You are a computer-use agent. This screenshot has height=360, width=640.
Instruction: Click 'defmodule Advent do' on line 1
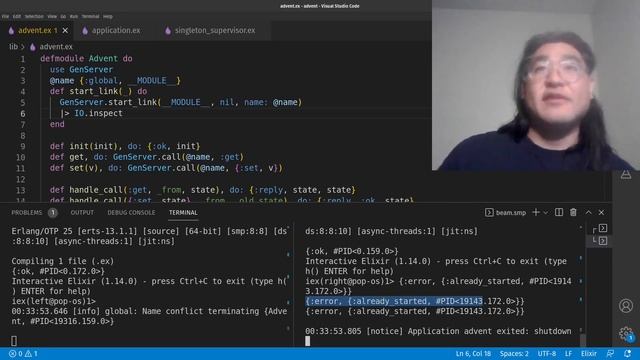(x=86, y=58)
